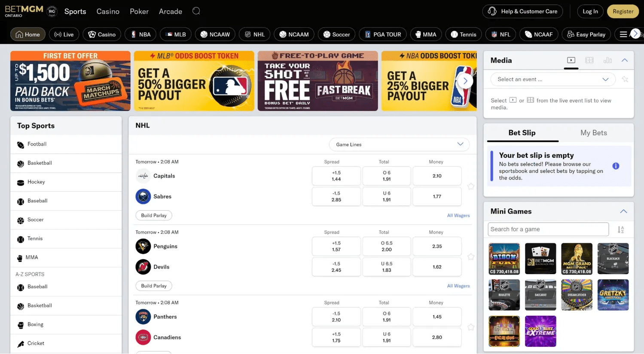Open the Arcade top menu
The height and width of the screenshot is (354, 644).
[x=171, y=11]
